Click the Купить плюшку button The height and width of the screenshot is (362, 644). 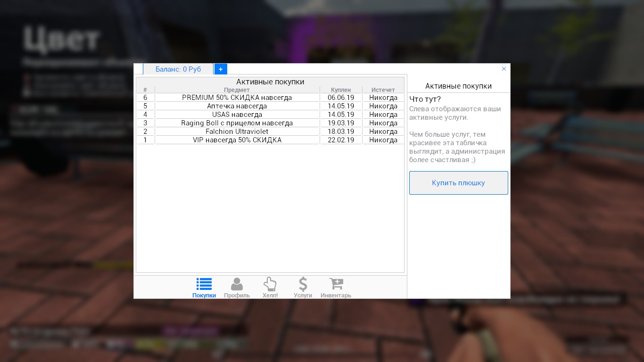tap(458, 183)
